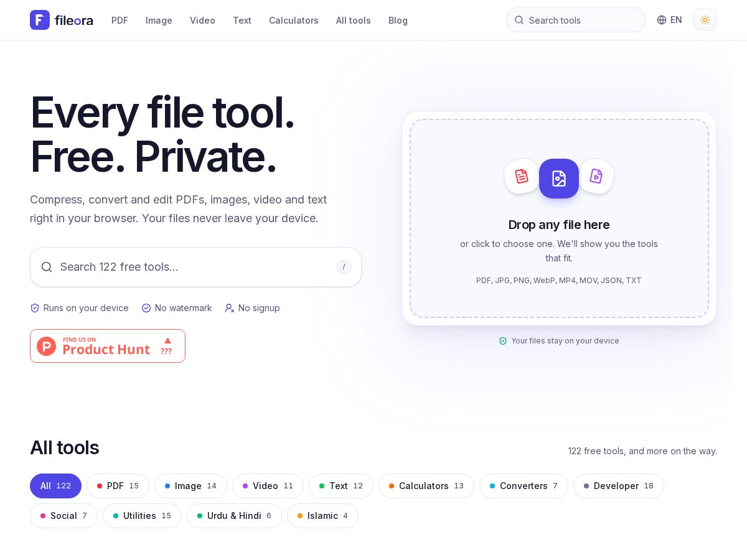
Task: Click the Your files stay on your device text
Action: pos(565,341)
